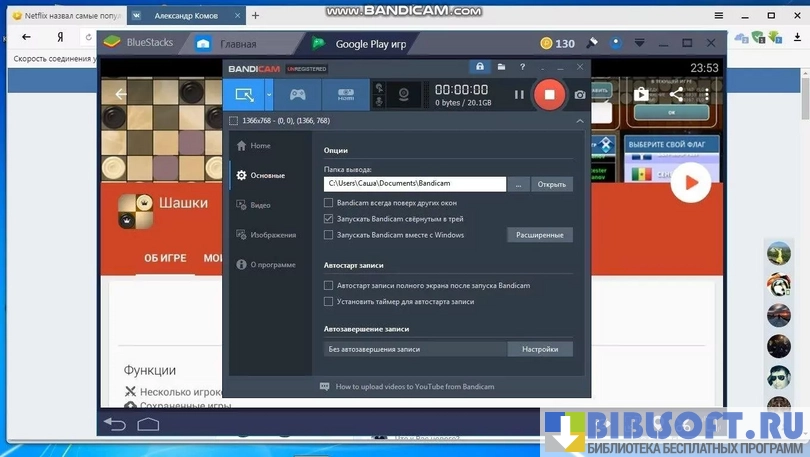810x457 pixels.
Task: Enable Bandicam always on top checkbox
Action: click(329, 202)
